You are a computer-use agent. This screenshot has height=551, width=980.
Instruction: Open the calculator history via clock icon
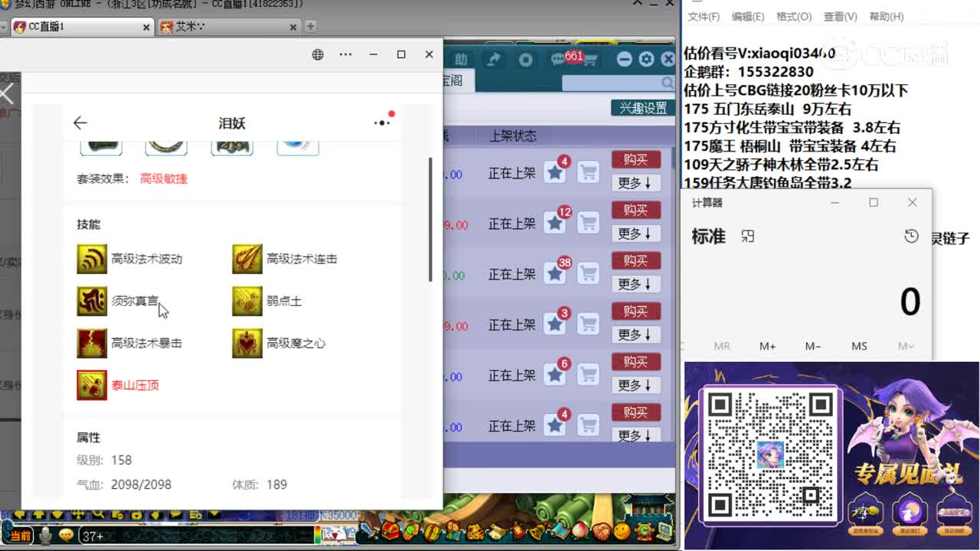click(x=911, y=236)
